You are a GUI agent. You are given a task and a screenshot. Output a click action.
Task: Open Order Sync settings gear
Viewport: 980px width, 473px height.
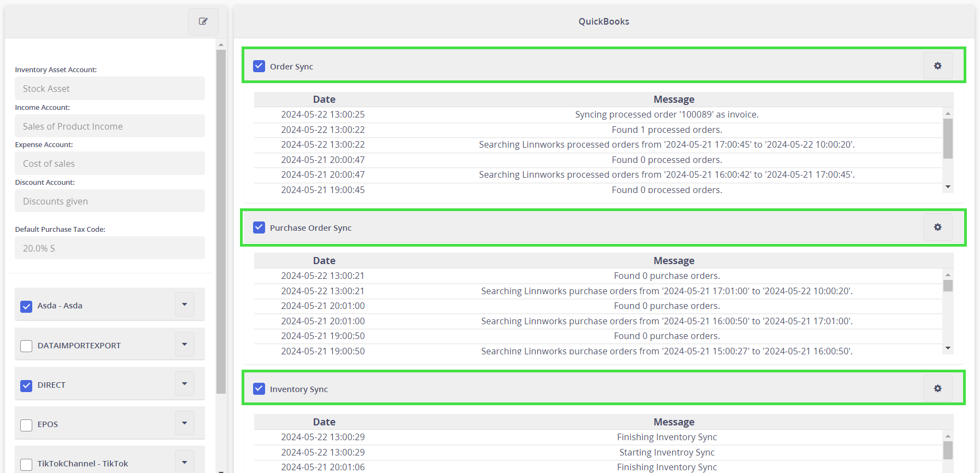937,66
